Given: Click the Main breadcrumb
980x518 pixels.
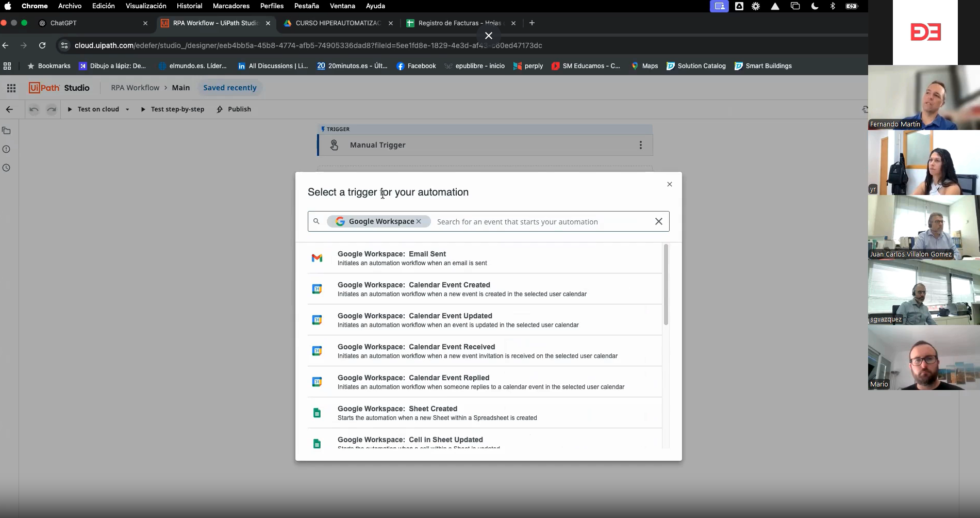Looking at the screenshot, I should point(181,88).
